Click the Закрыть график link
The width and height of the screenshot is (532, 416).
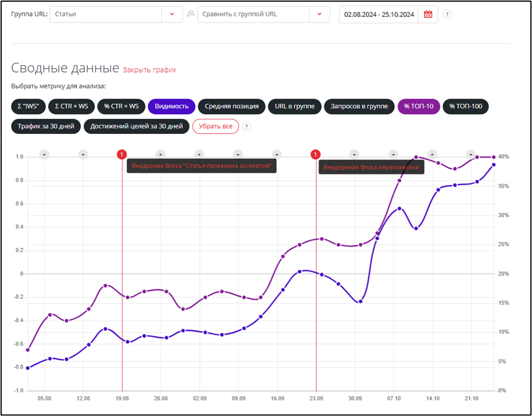coord(150,70)
